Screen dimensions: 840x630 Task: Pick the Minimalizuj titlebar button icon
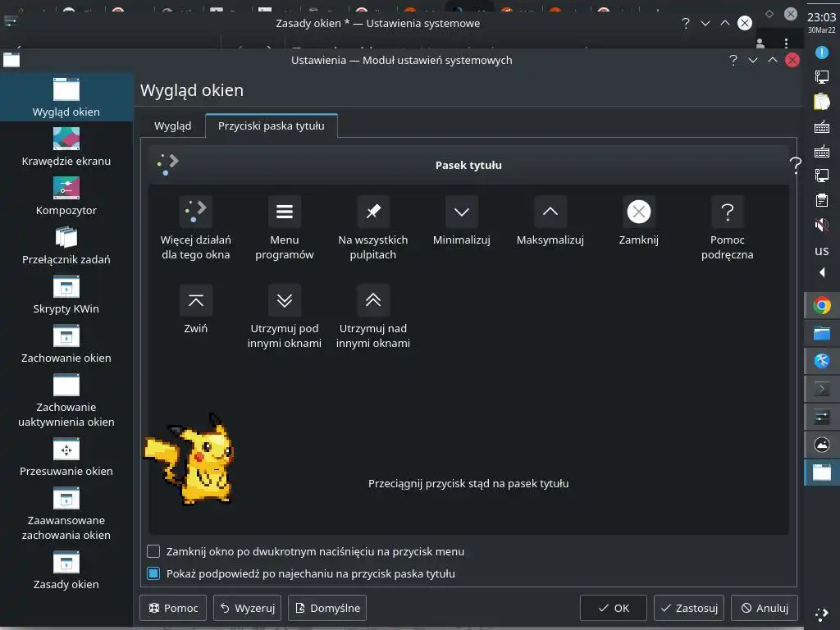coord(462,211)
